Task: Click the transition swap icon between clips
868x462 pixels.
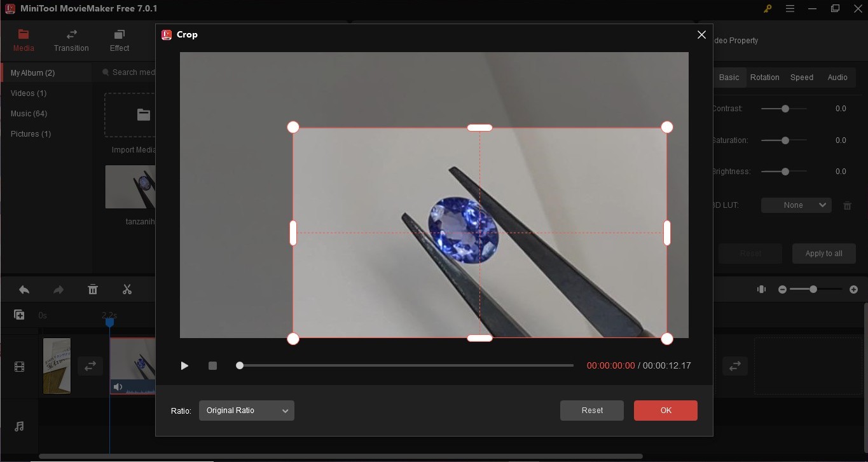Action: tap(90, 366)
